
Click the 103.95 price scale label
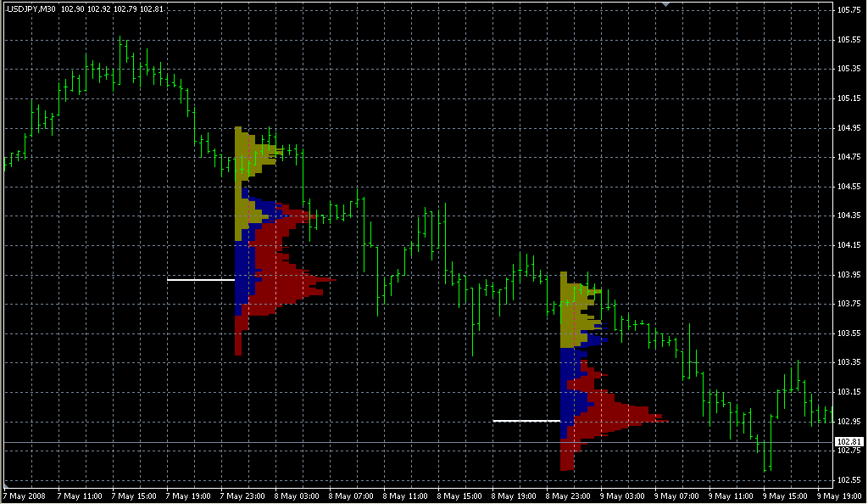pos(849,274)
